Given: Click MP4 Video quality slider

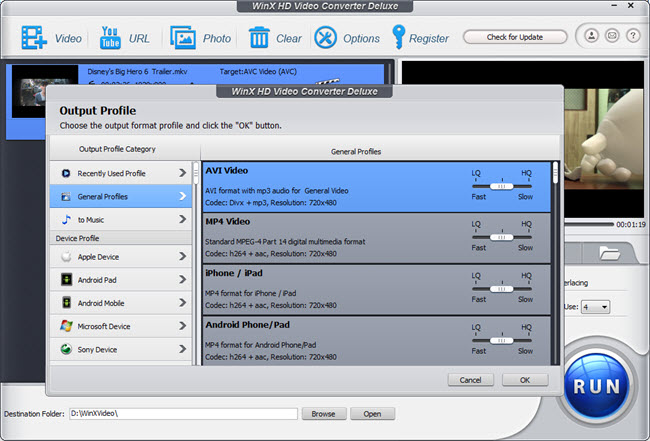Looking at the screenshot, I should click(x=502, y=237).
